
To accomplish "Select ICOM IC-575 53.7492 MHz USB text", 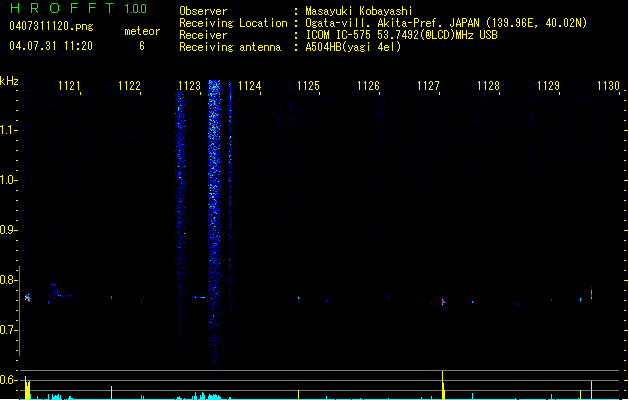I will [402, 35].
